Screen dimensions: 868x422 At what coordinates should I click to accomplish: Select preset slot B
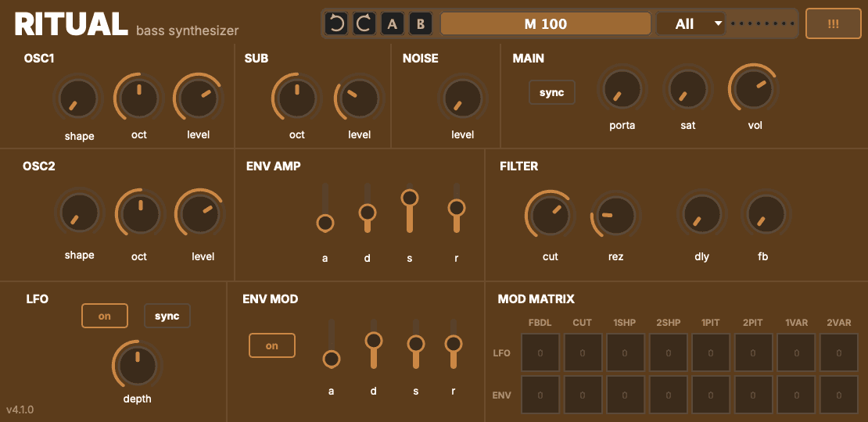click(x=421, y=23)
